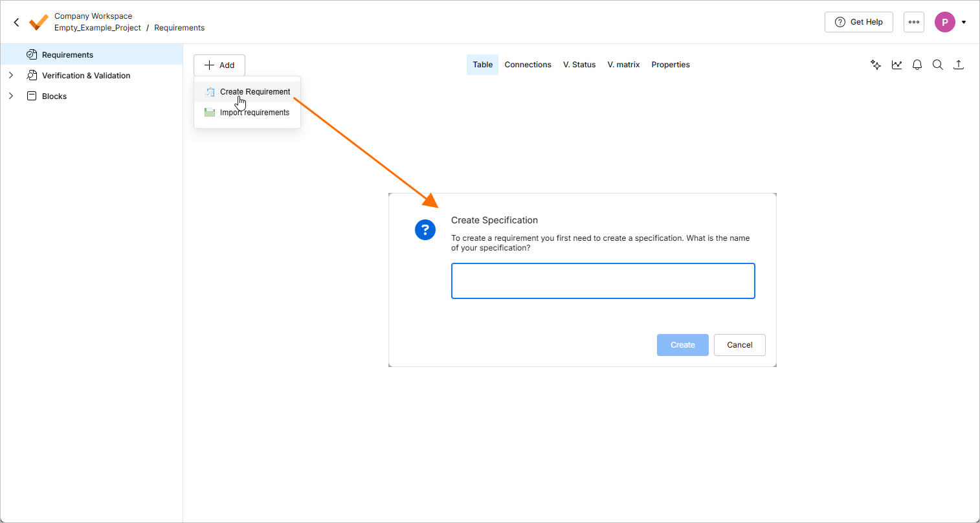The width and height of the screenshot is (980, 523).
Task: Click the back arrow icon
Action: tap(17, 22)
